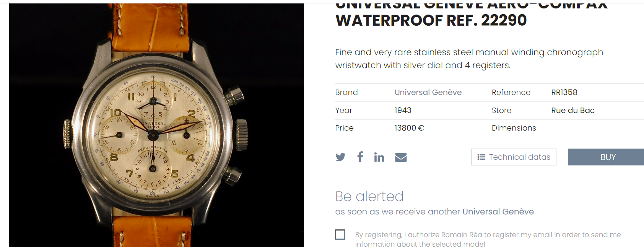Viewport: 644px width, 247px height.
Task: Click the Be alerted heading
Action: [x=369, y=196]
